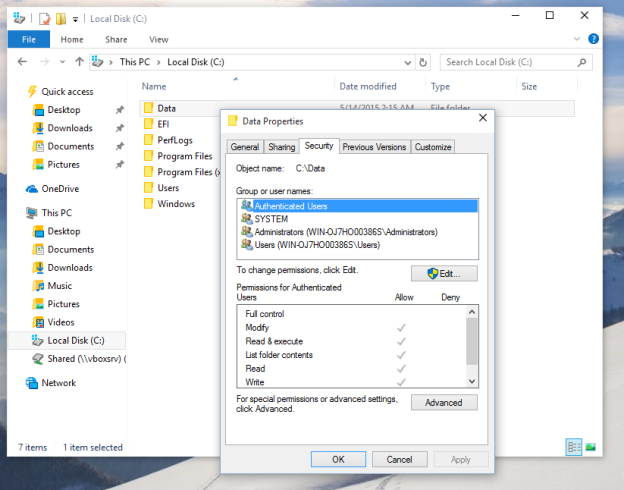Click the Refresh button in address bar
This screenshot has width=624, height=490.
[x=424, y=62]
